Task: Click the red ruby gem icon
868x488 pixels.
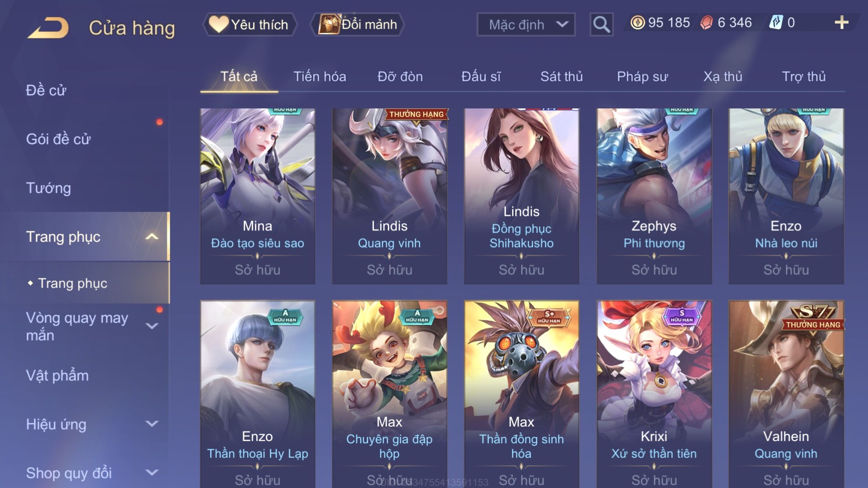Action: point(706,22)
